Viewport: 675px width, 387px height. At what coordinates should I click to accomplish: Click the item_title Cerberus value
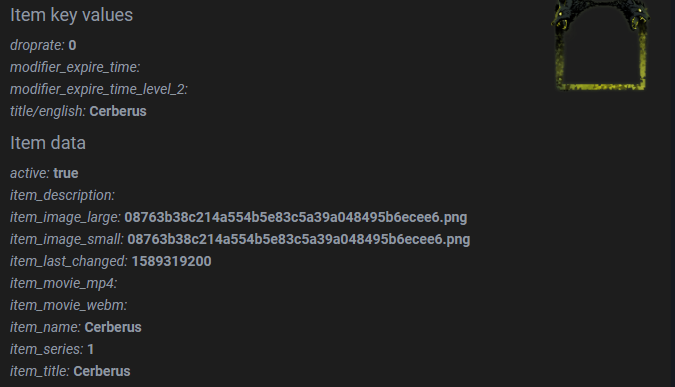point(102,372)
